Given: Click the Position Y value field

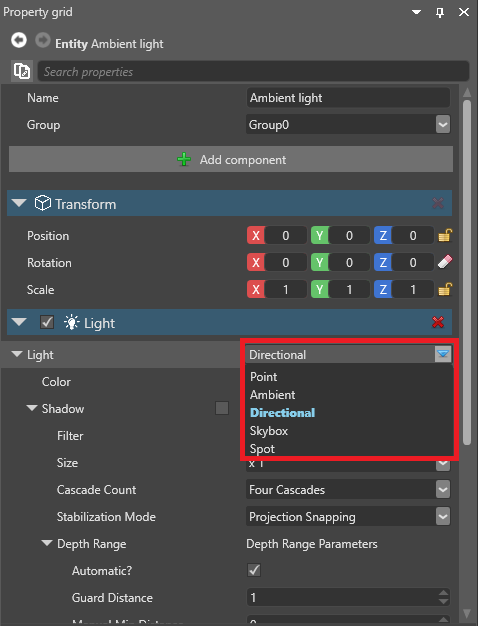Looking at the screenshot, I should coord(349,235).
